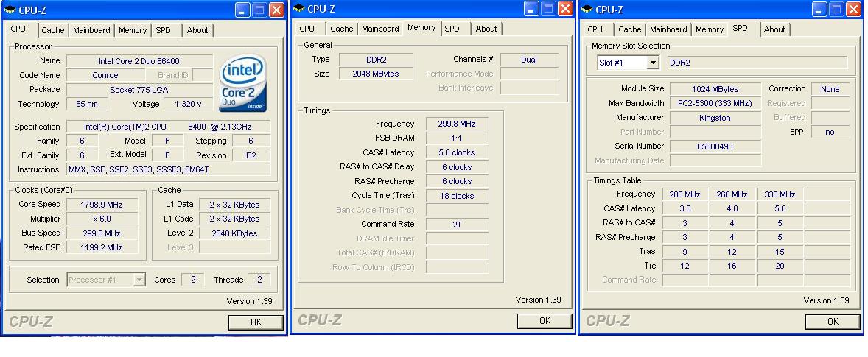Click the Serial Number value 65088490

715,146
